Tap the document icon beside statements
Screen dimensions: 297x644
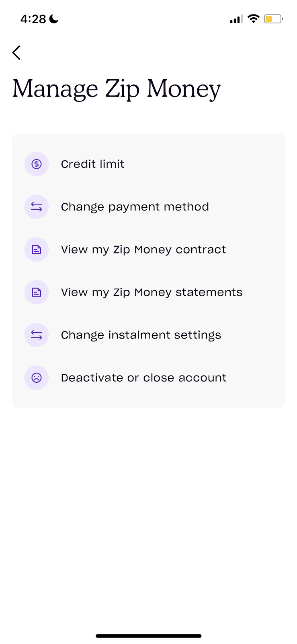pos(37,292)
